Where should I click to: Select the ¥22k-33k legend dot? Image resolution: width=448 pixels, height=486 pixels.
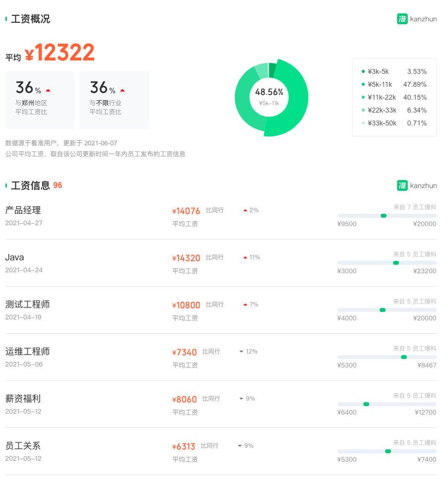pos(363,110)
